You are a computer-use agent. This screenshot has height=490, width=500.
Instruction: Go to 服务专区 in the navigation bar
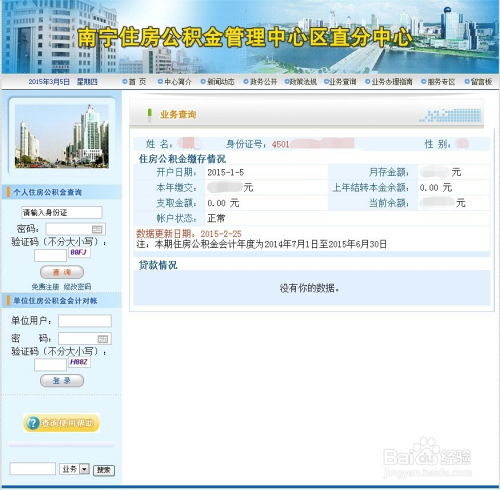(x=438, y=82)
